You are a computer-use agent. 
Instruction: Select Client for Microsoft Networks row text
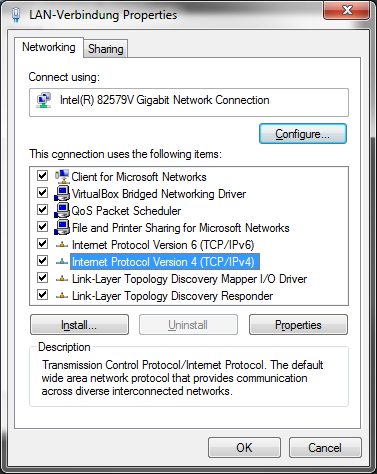pos(139,177)
